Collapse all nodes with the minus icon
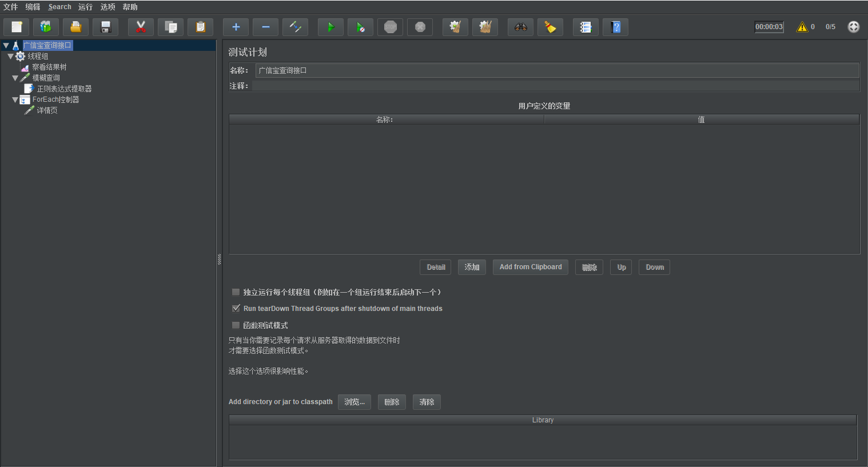The height and width of the screenshot is (467, 868). tap(265, 27)
